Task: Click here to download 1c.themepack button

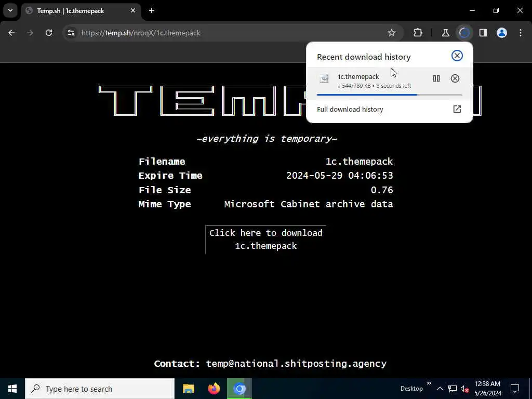Action: [266, 239]
